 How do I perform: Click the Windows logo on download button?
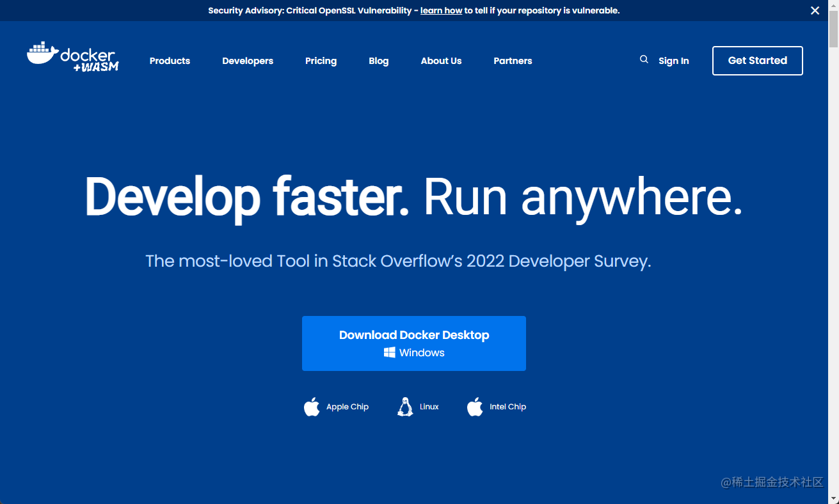[389, 352]
